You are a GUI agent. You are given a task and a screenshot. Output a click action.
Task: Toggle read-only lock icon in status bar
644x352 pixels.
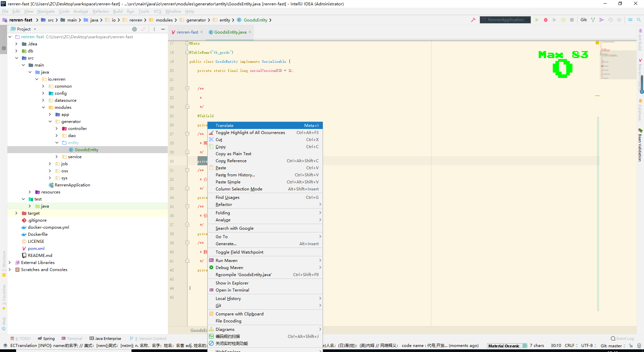tap(631, 346)
